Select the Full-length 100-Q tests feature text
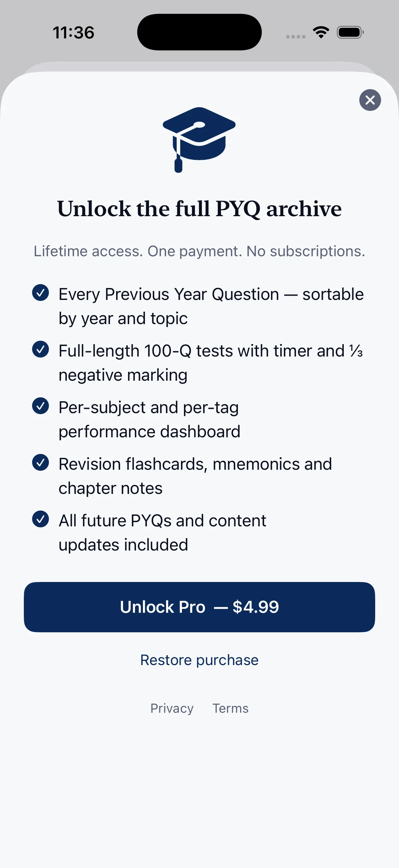The width and height of the screenshot is (399, 868). (211, 363)
